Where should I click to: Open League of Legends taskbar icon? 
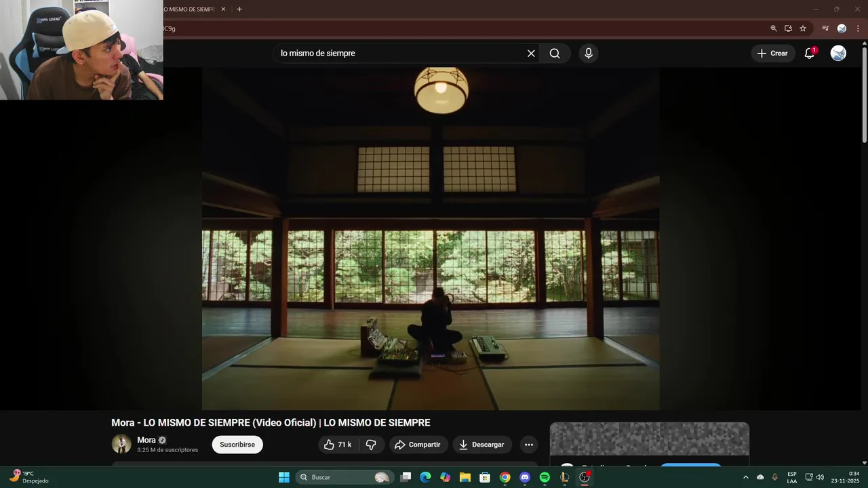pos(564,477)
